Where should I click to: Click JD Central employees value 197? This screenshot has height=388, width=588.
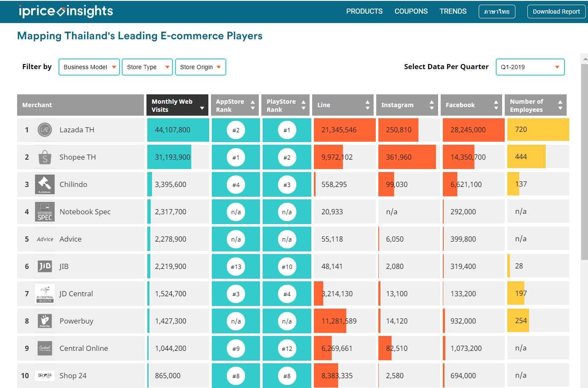tap(521, 293)
